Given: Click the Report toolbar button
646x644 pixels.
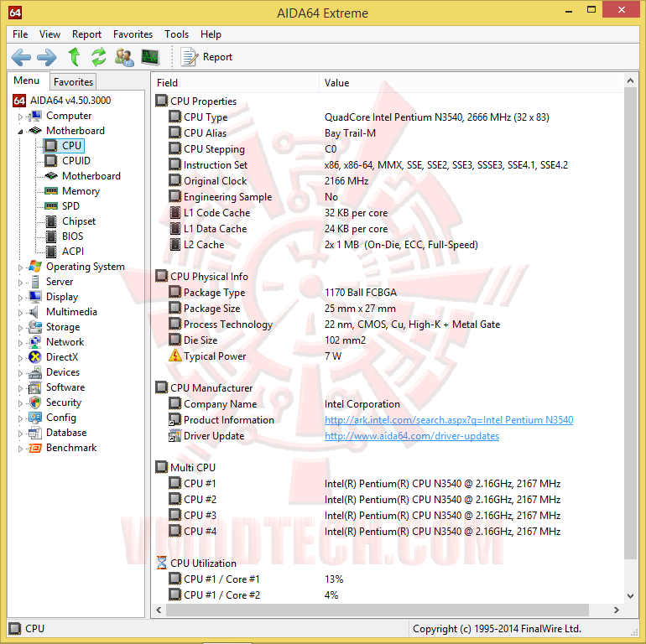Looking at the screenshot, I should [x=206, y=57].
